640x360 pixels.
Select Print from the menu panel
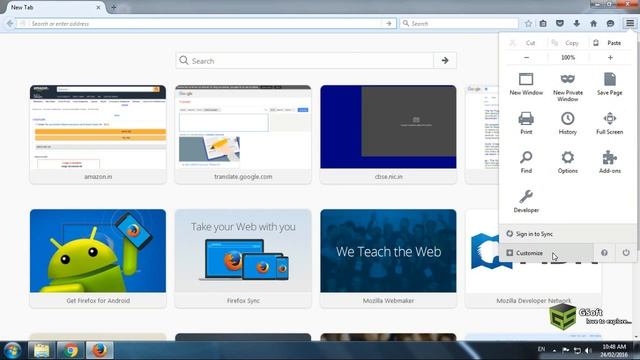click(526, 123)
